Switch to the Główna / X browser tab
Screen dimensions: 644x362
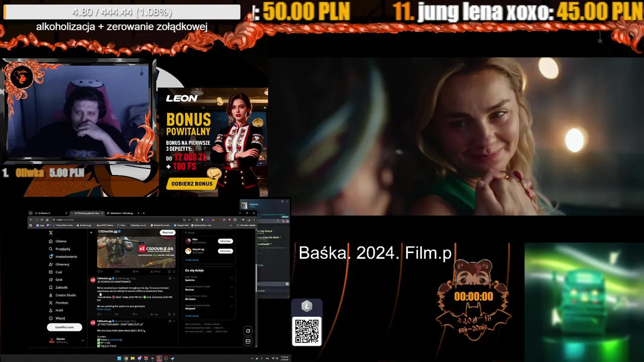pyautogui.click(x=51, y=213)
